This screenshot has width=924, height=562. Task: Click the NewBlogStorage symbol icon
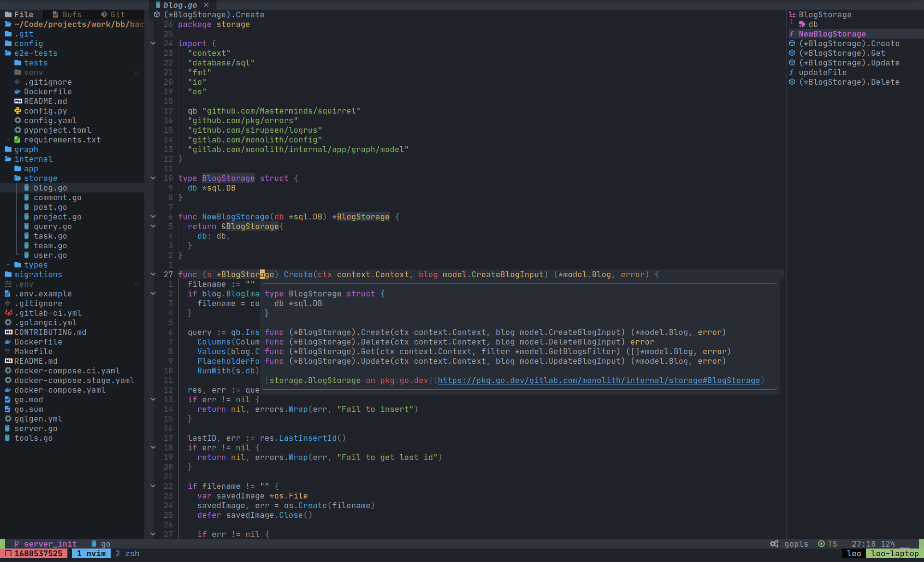pyautogui.click(x=791, y=34)
